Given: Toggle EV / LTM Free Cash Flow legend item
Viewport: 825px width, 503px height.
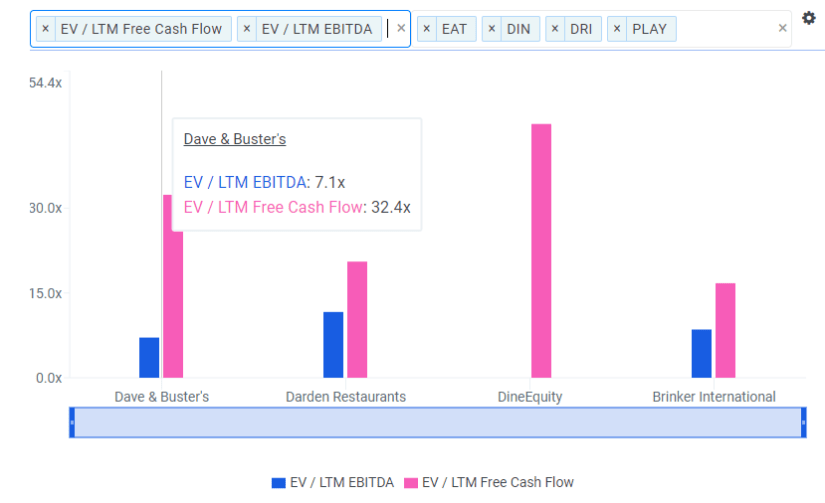Looking at the screenshot, I should 489,482.
